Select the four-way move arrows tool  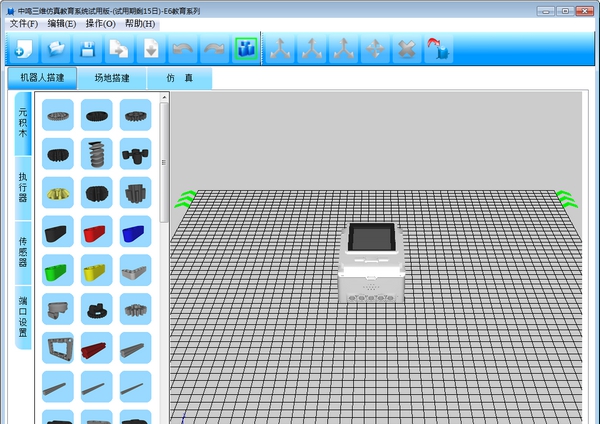[375, 49]
